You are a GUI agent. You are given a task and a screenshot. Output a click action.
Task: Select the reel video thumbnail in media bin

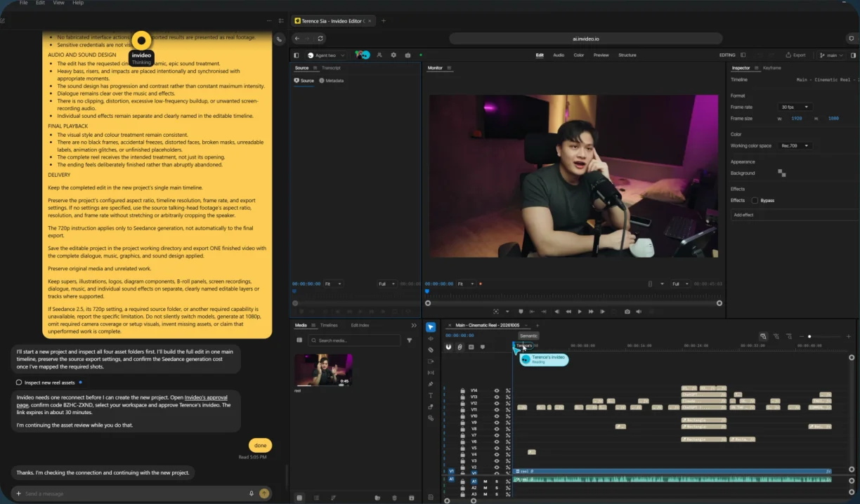323,370
